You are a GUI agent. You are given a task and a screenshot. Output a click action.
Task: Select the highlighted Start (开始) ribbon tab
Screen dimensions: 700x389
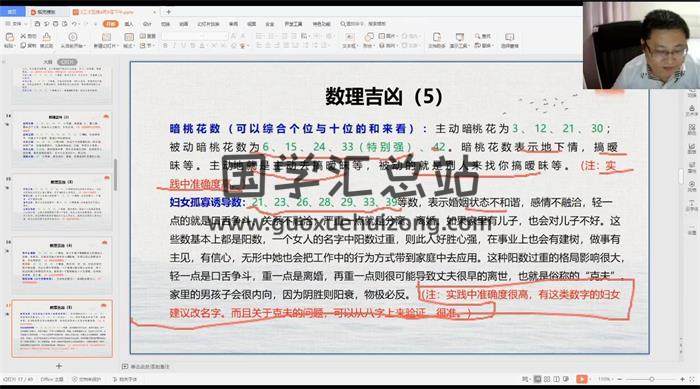click(110, 24)
